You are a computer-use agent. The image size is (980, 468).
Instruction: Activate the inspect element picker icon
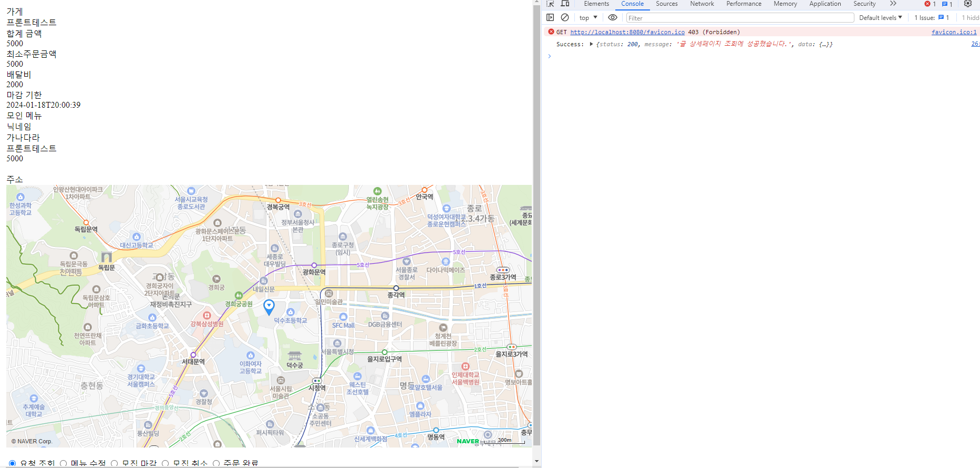[x=550, y=4]
